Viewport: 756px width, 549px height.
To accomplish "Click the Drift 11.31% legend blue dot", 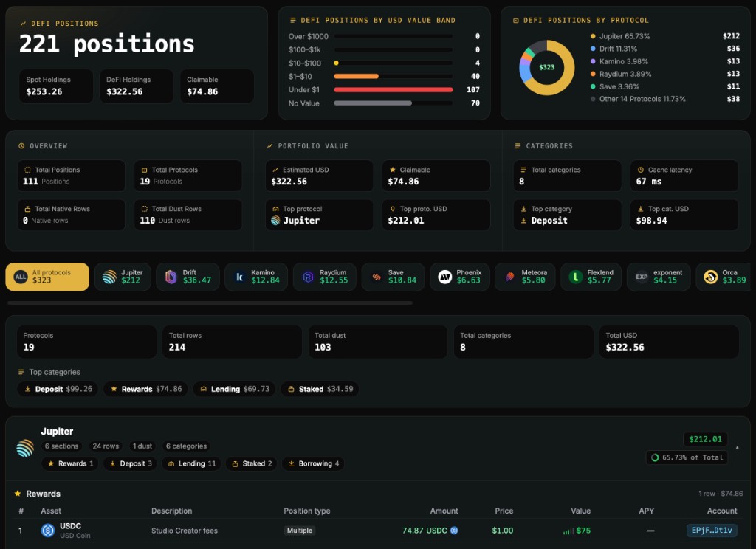I will click(x=593, y=49).
